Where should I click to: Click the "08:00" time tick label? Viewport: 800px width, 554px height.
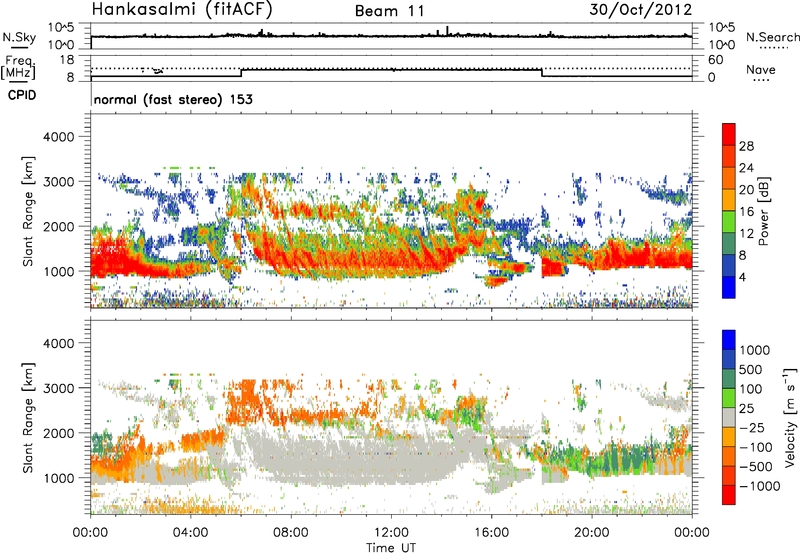291,532
